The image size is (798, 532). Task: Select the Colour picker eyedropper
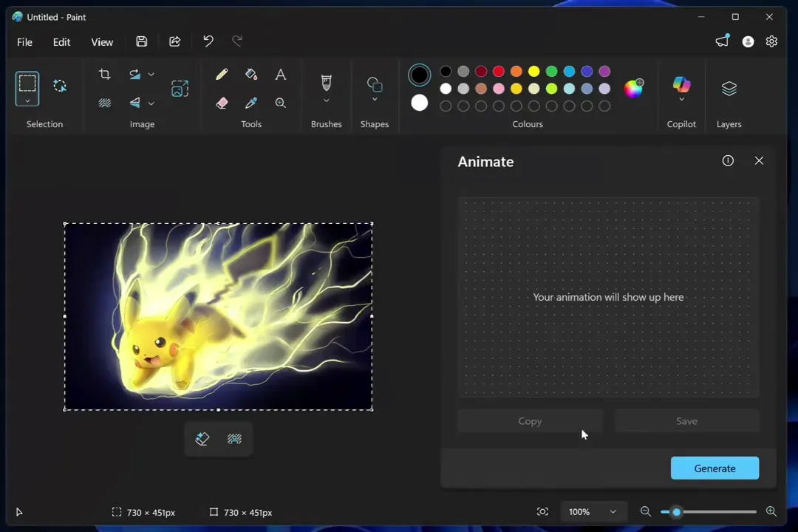coord(251,103)
